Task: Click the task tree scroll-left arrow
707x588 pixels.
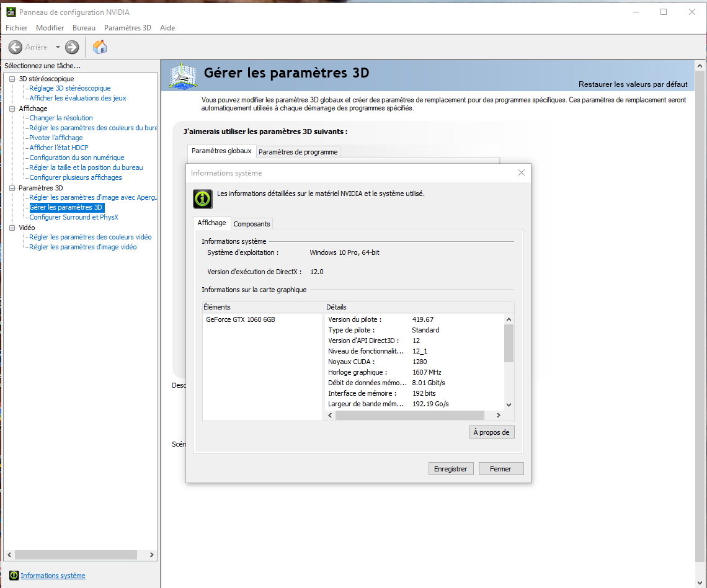Action: (x=9, y=555)
